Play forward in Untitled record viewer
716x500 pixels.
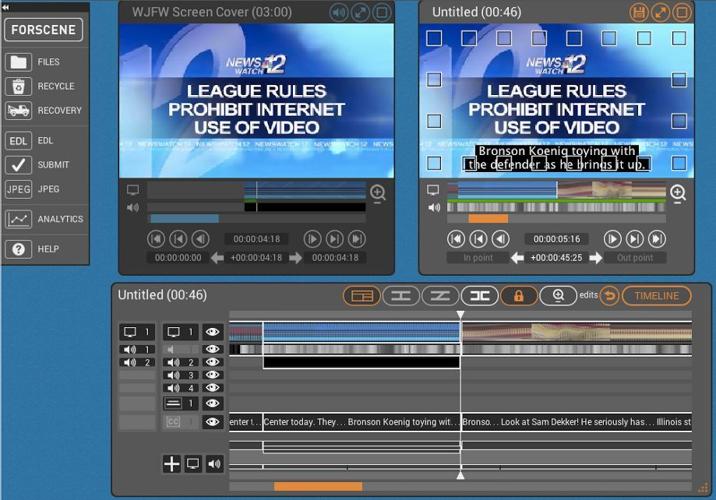point(612,239)
